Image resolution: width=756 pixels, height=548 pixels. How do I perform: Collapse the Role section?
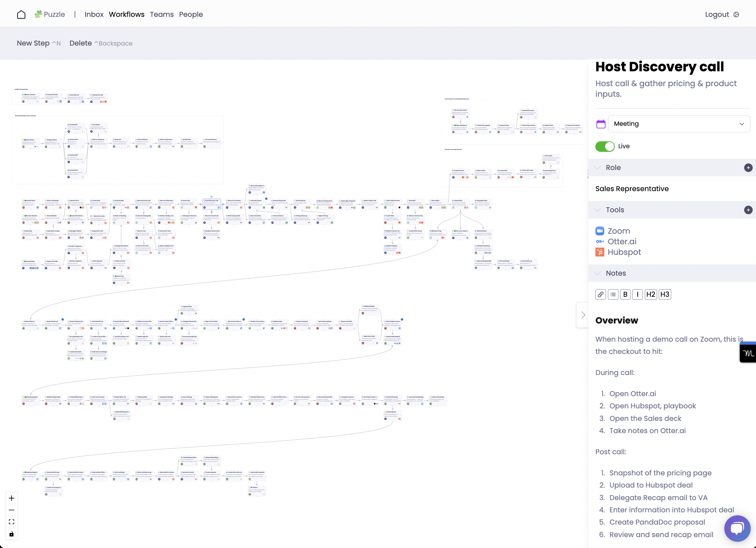click(x=598, y=168)
